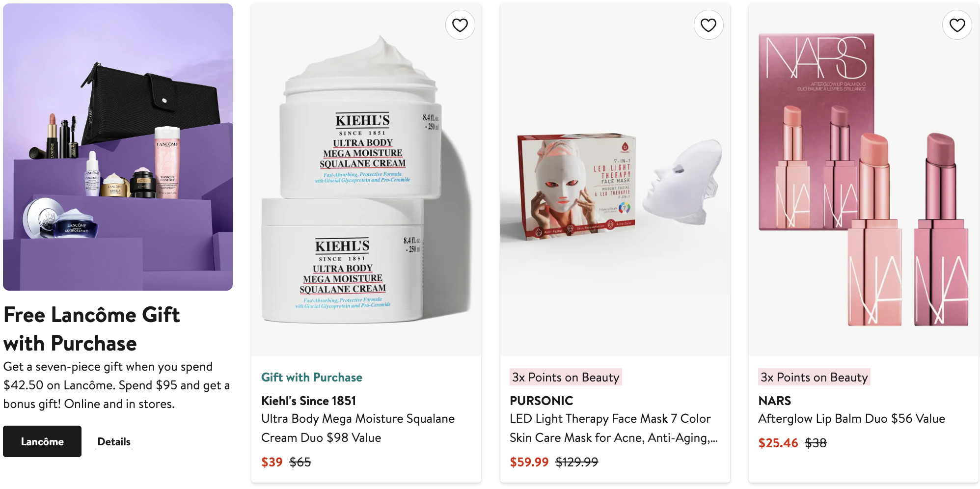Open the Kiehl's Squalane Cream product image
Image resolution: width=980 pixels, height=489 pixels.
tap(366, 180)
